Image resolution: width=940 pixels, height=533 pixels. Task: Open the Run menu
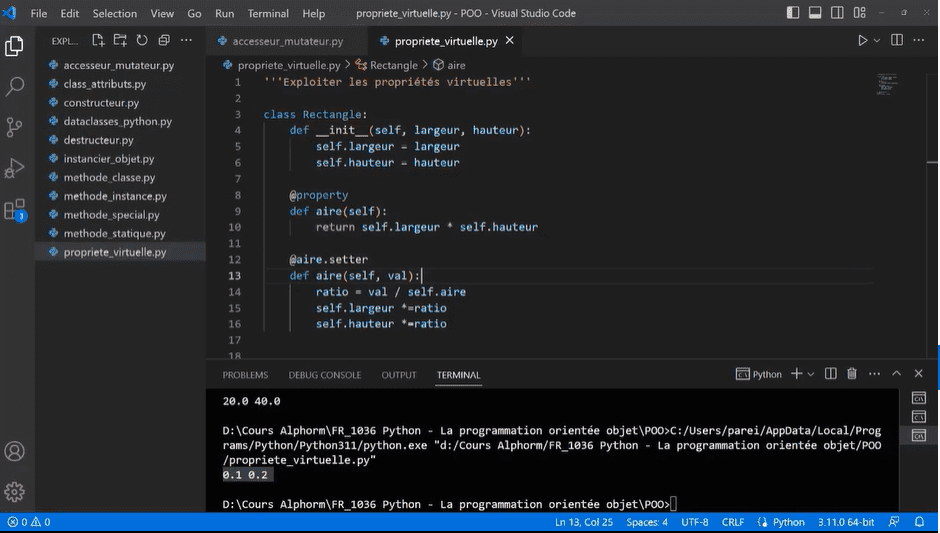[225, 13]
